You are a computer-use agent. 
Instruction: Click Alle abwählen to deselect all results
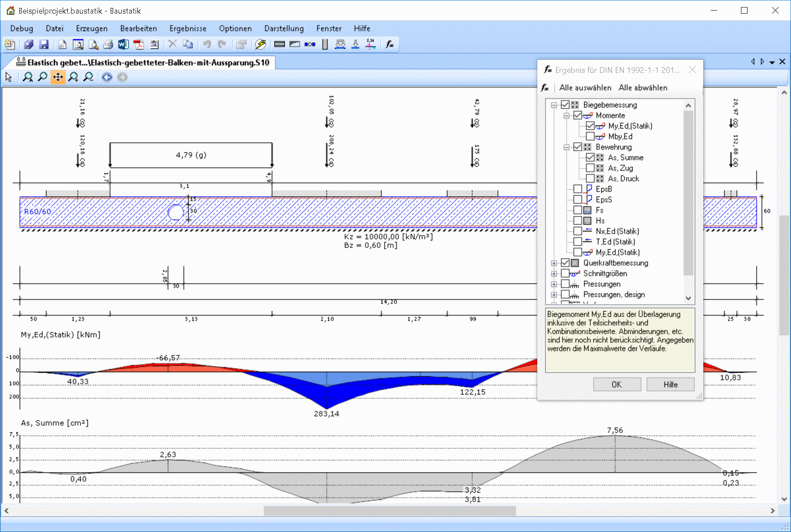pyautogui.click(x=643, y=87)
